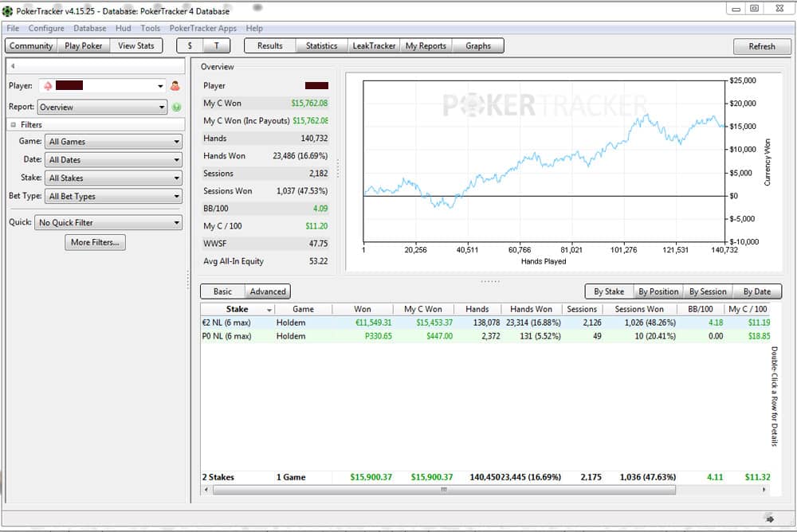The image size is (797, 532).
Task: Group results By Position
Action: coord(658,291)
